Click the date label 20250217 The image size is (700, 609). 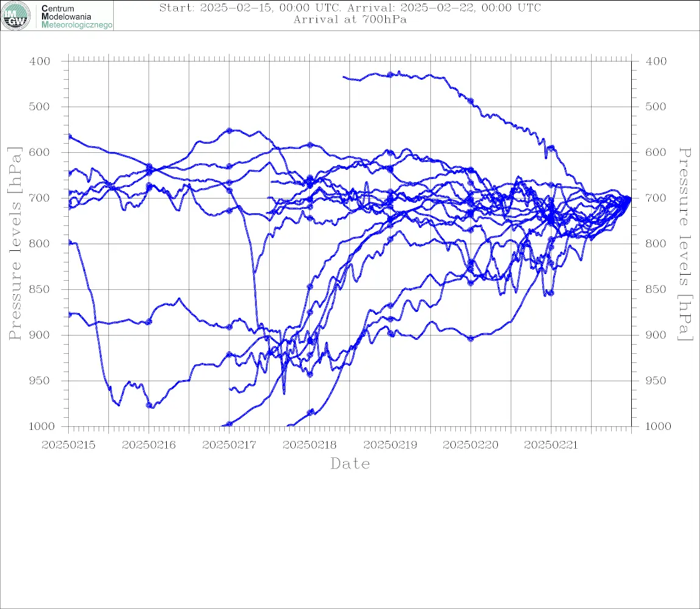pyautogui.click(x=229, y=445)
